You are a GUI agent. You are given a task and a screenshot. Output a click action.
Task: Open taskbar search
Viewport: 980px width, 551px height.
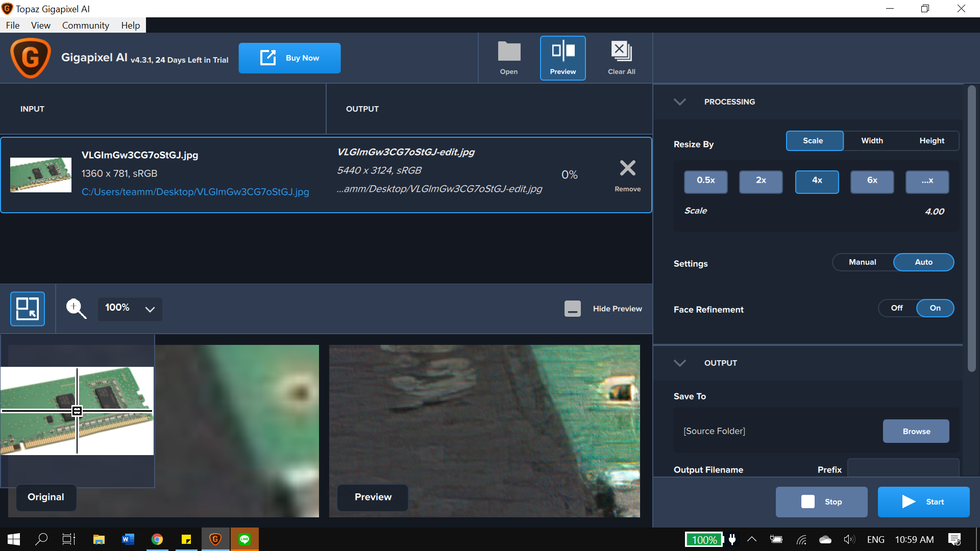pos(41,539)
